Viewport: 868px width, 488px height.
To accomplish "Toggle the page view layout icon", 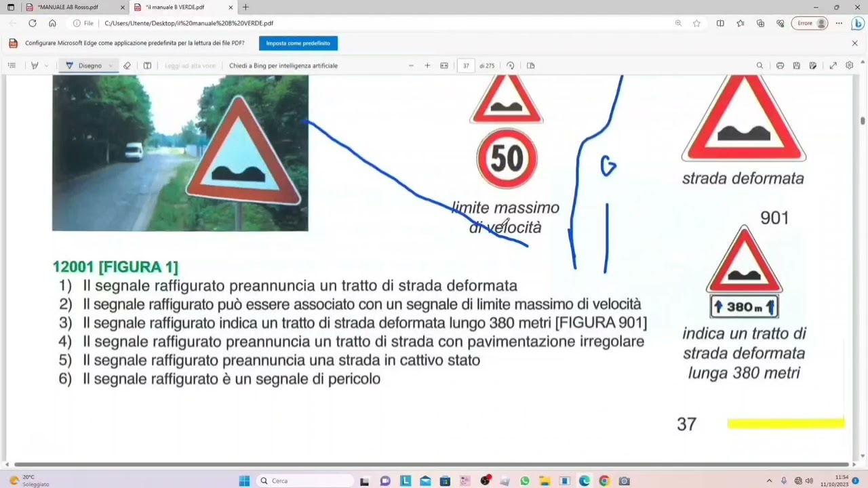I will (x=531, y=66).
